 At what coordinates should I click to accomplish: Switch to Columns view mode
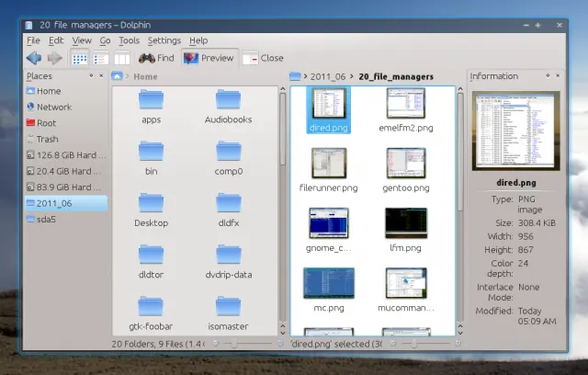tap(122, 59)
